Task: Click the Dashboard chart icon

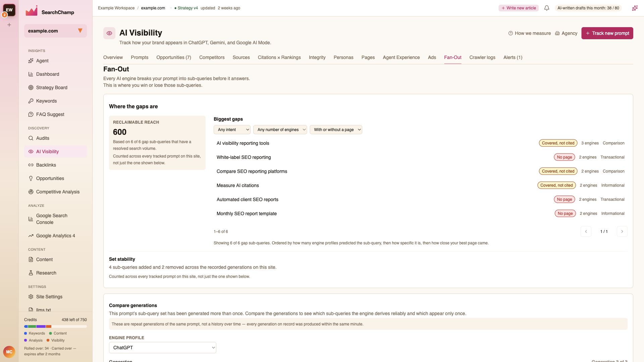Action: pyautogui.click(x=31, y=74)
